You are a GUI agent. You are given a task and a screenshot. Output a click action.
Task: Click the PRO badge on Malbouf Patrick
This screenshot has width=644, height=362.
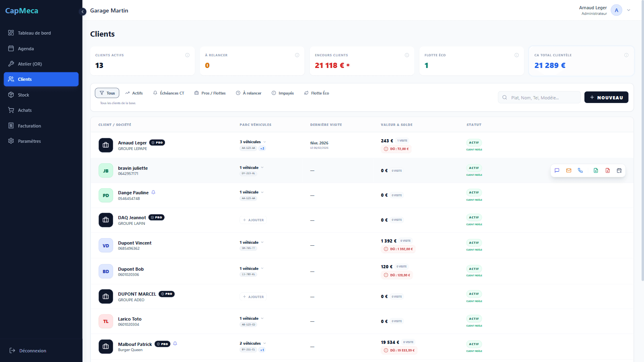163,344
